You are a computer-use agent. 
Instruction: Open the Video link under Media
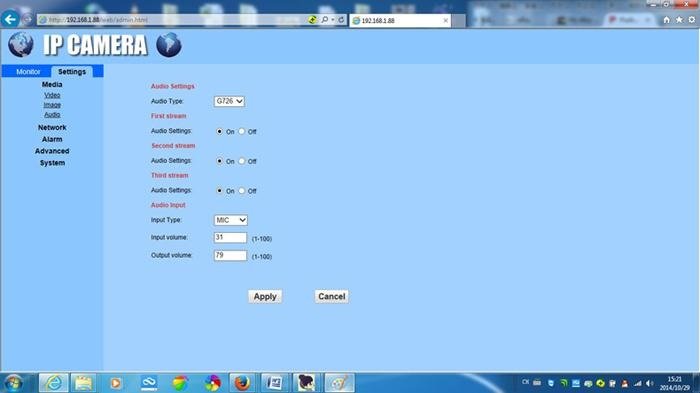52,95
